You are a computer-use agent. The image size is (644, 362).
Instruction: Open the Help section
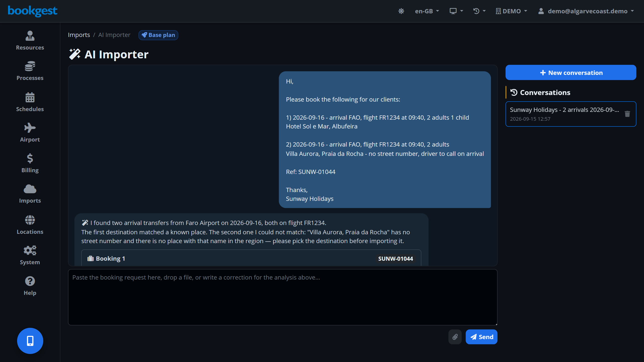click(30, 286)
